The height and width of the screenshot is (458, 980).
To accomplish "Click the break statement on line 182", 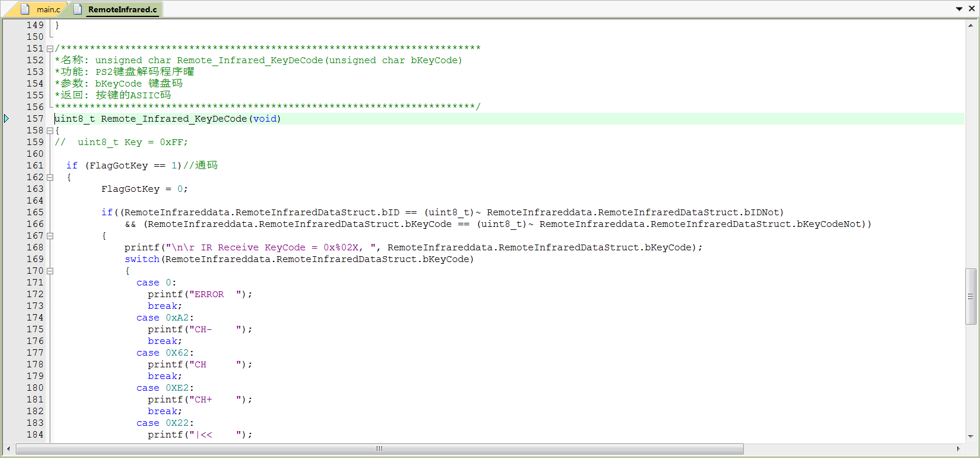I will pyautogui.click(x=165, y=411).
